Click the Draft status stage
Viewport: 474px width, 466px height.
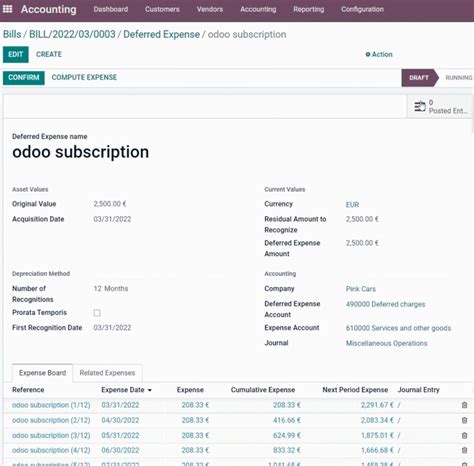tap(419, 78)
